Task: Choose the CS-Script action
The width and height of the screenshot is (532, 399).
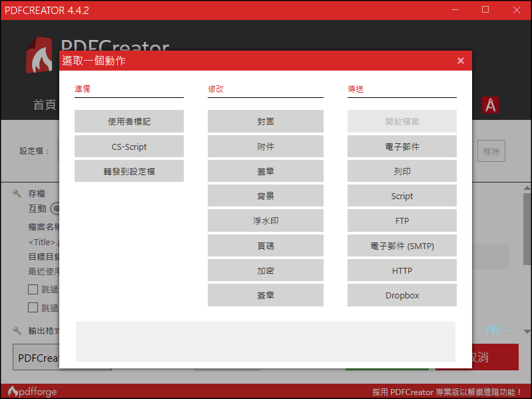Action: tap(129, 147)
